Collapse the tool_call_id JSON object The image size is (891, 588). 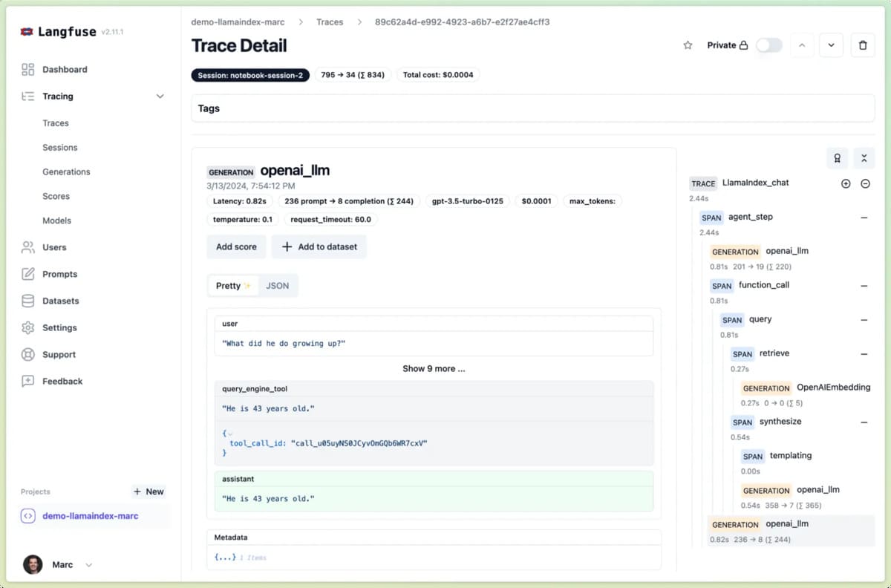coord(229,434)
